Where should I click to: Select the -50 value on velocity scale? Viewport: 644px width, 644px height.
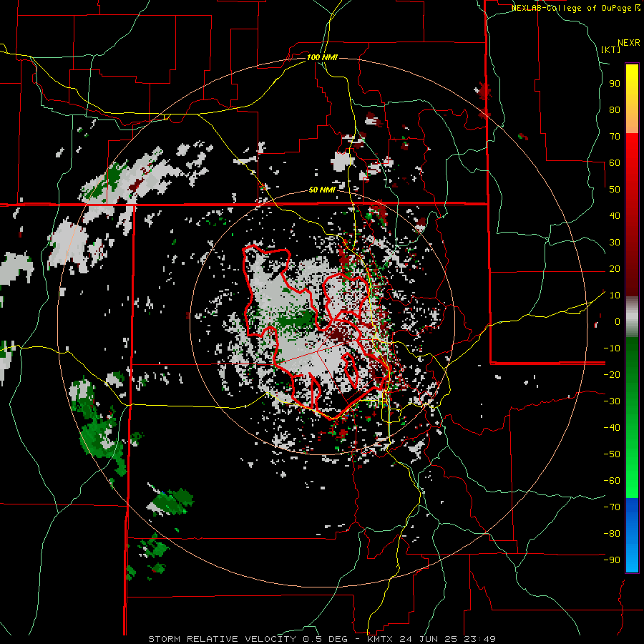[x=612, y=454]
